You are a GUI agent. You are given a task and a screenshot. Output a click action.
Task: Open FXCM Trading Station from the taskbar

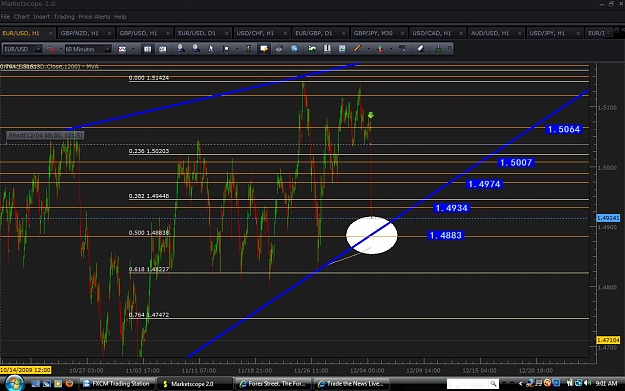[117, 384]
